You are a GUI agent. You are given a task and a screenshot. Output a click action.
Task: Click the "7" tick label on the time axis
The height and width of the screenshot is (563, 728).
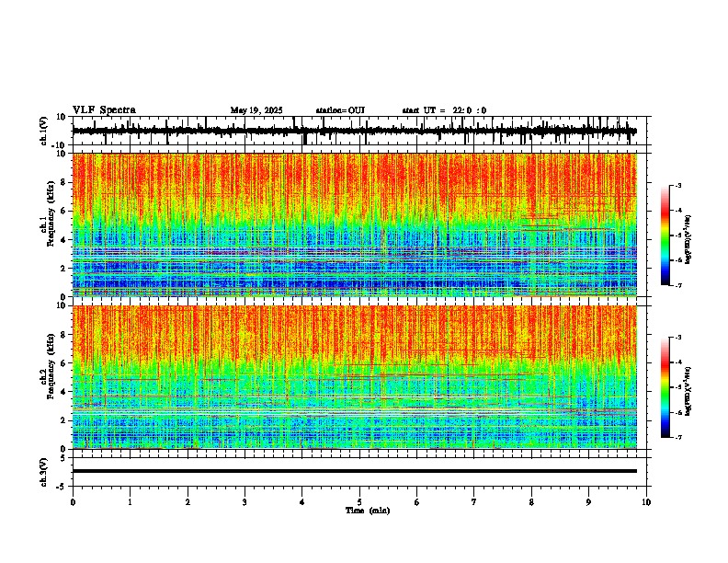[474, 502]
